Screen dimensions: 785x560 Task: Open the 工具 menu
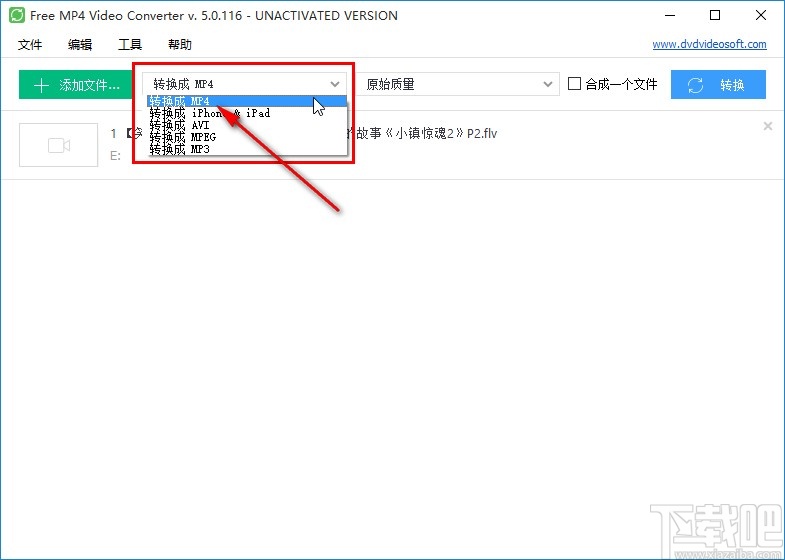(x=130, y=45)
